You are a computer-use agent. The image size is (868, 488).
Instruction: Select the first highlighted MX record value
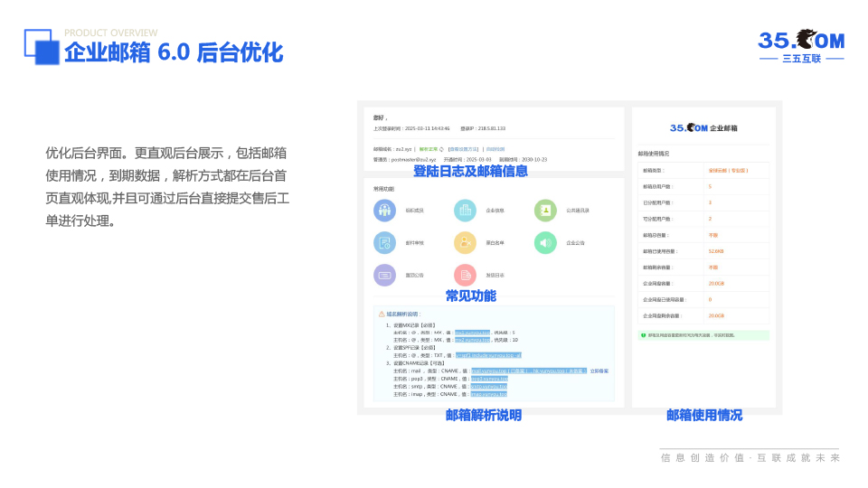[x=472, y=333]
